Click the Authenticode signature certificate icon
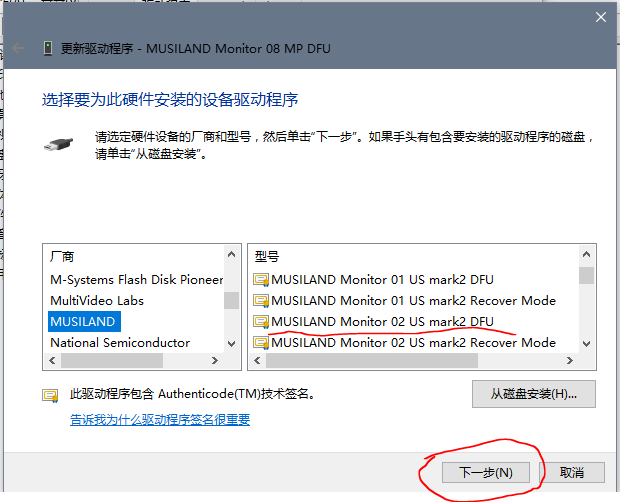Image resolution: width=620 pixels, height=502 pixels. click(50, 395)
